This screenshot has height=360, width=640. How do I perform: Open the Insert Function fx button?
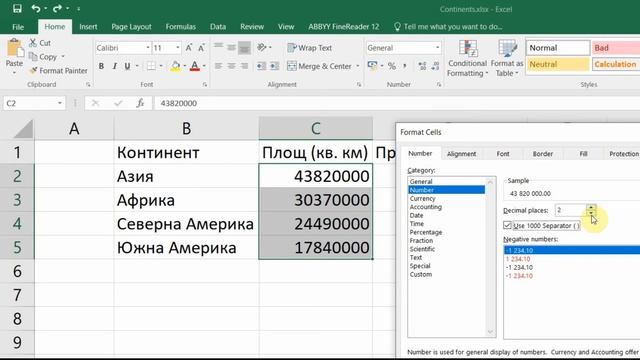pyautogui.click(x=140, y=103)
